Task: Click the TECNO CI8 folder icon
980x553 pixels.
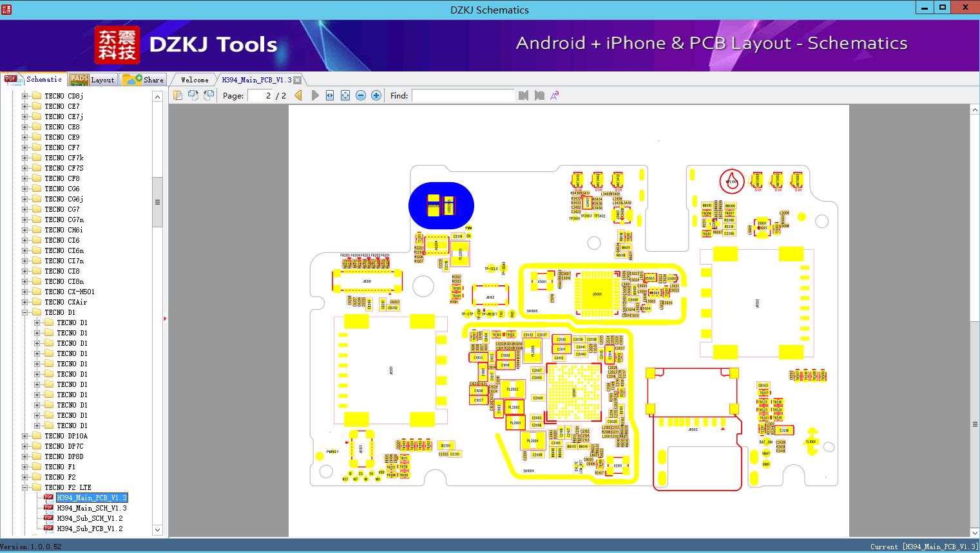Action: (x=36, y=271)
